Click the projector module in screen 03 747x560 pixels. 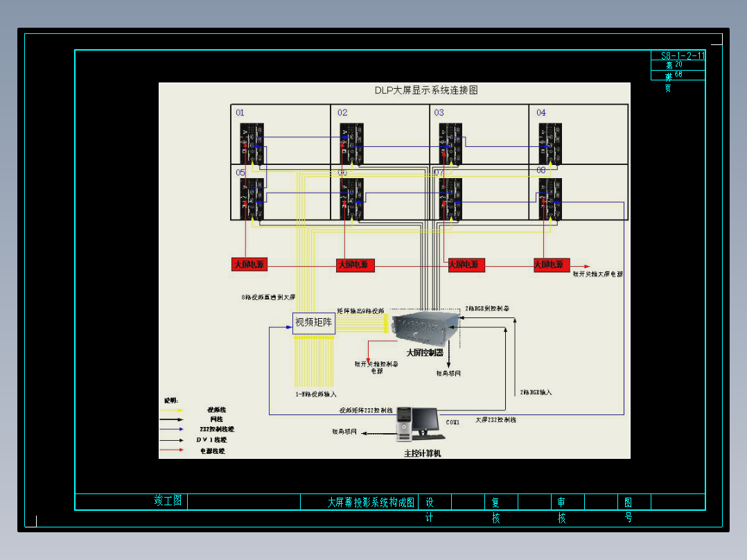[x=450, y=144]
